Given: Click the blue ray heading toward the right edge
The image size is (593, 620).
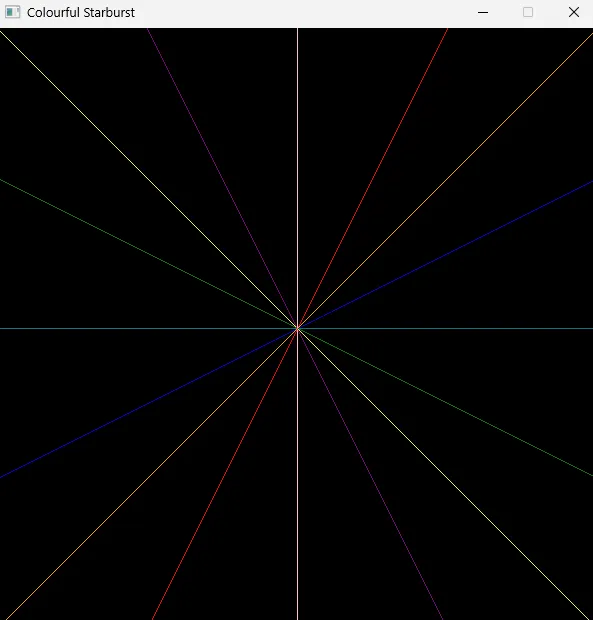Looking at the screenshot, I should 445,255.
